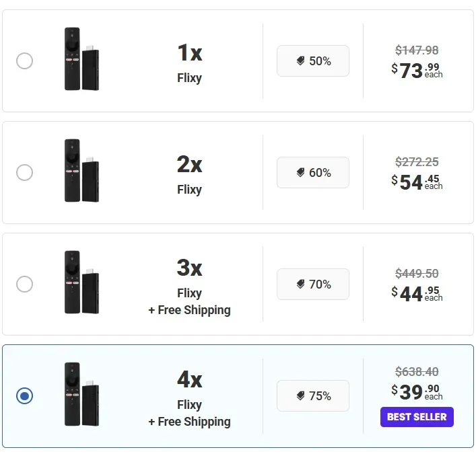Click the 2x Flixy product image
The height and width of the screenshot is (456, 476).
tap(81, 171)
